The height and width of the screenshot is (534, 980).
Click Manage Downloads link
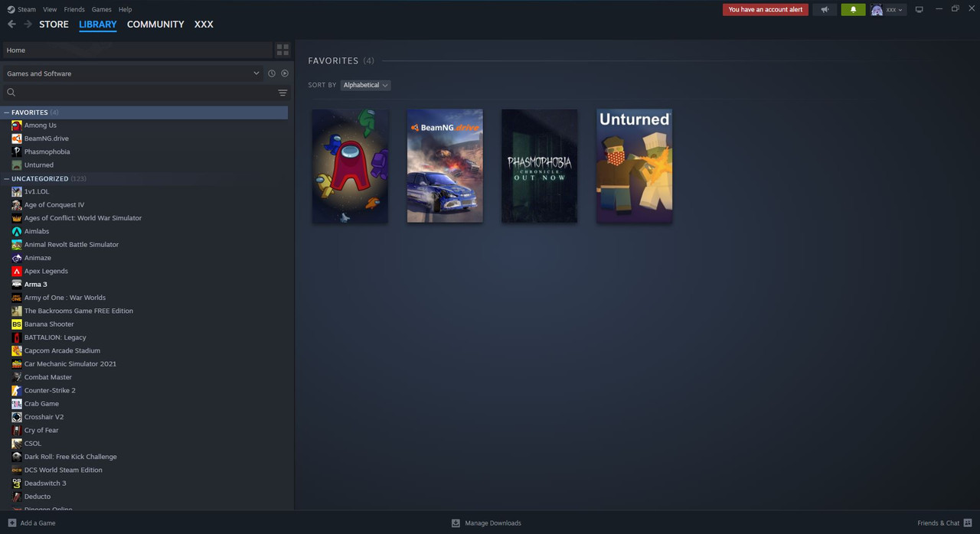tap(493, 523)
